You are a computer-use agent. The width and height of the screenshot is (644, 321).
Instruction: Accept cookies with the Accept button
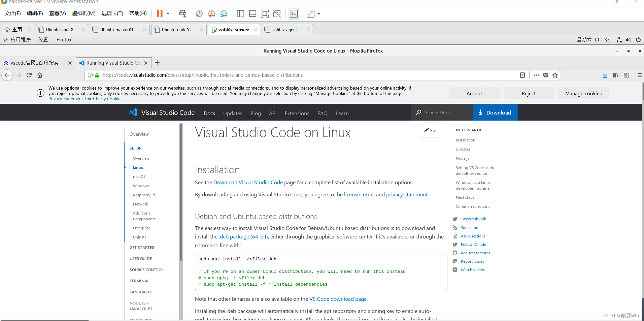click(x=474, y=93)
